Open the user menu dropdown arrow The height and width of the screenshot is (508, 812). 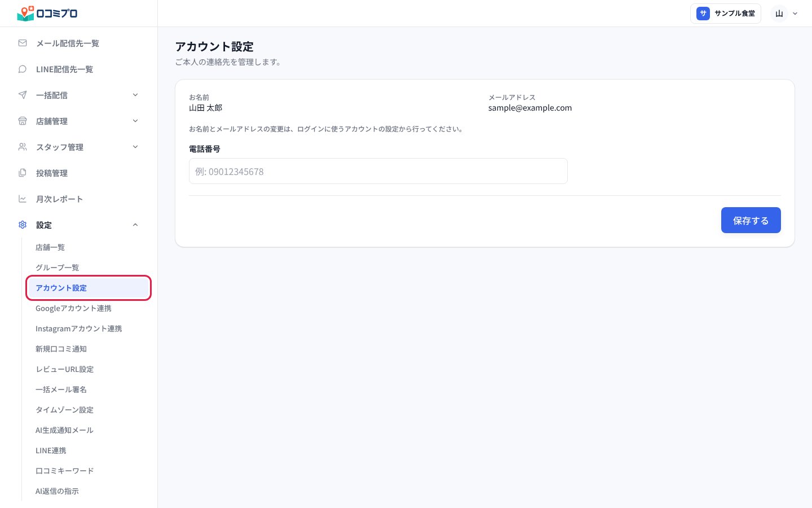pos(795,14)
